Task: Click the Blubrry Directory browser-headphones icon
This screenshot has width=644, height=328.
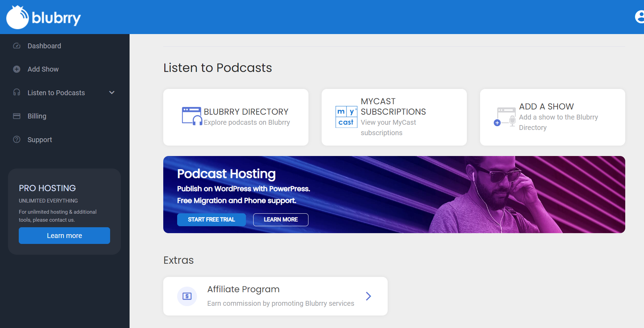Action: (192, 116)
